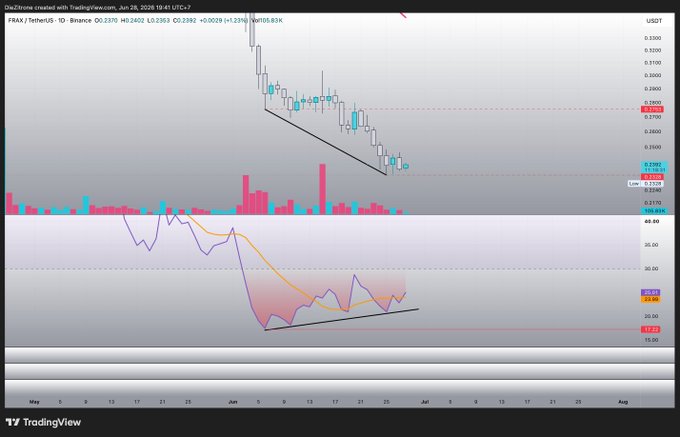Click the May label on time axis
680x437 pixels.
coord(34,402)
